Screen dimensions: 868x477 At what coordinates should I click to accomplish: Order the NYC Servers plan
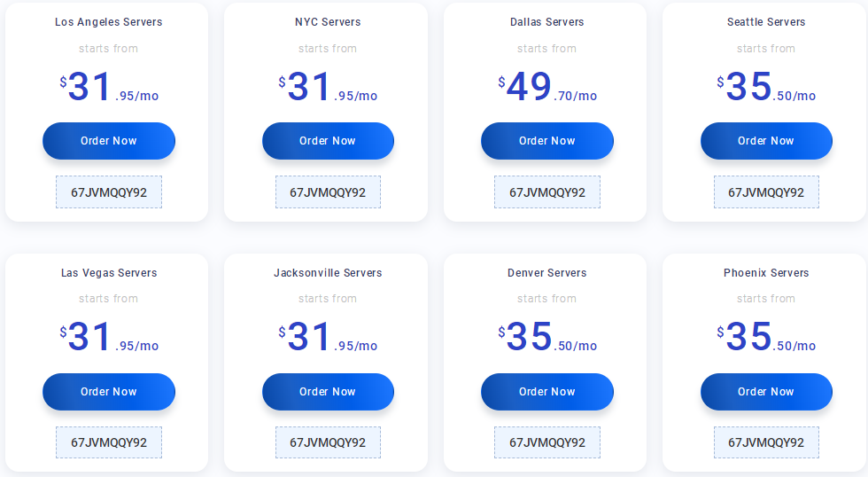pyautogui.click(x=328, y=141)
